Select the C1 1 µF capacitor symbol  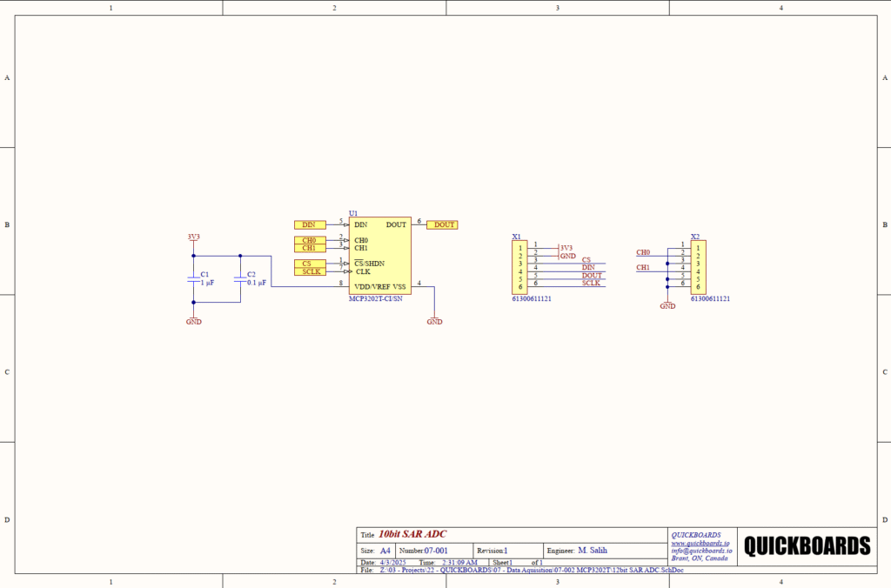click(x=194, y=279)
